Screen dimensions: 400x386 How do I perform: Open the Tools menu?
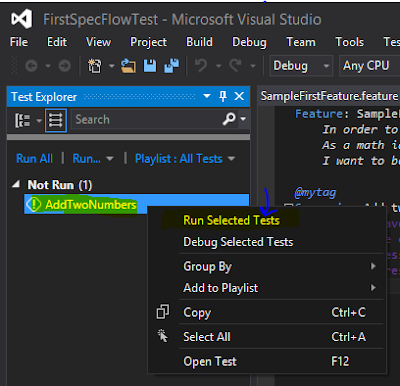click(x=350, y=42)
